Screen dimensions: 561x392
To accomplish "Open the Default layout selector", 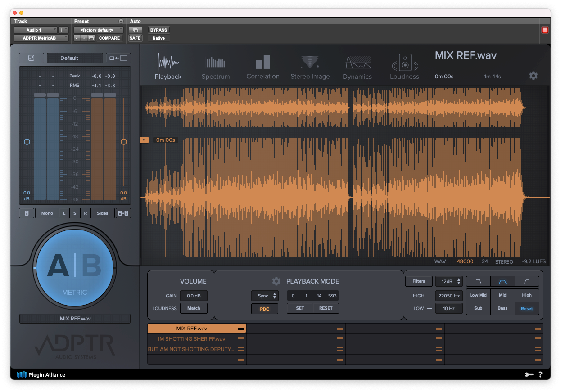I will (x=75, y=58).
